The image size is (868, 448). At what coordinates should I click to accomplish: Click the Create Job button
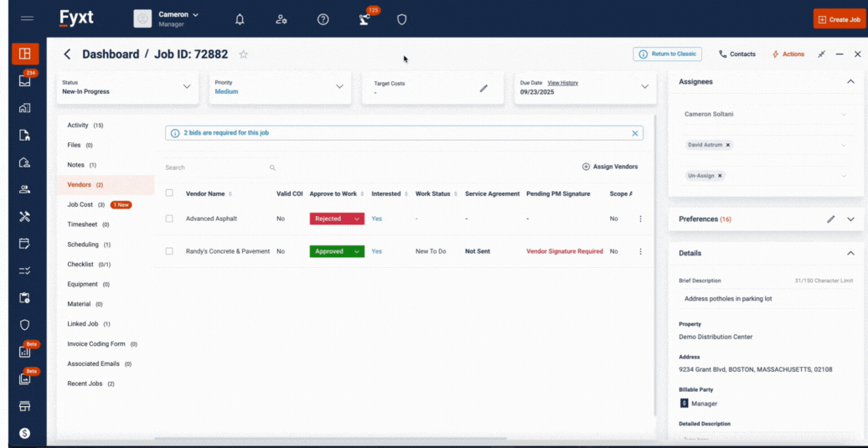coord(839,19)
